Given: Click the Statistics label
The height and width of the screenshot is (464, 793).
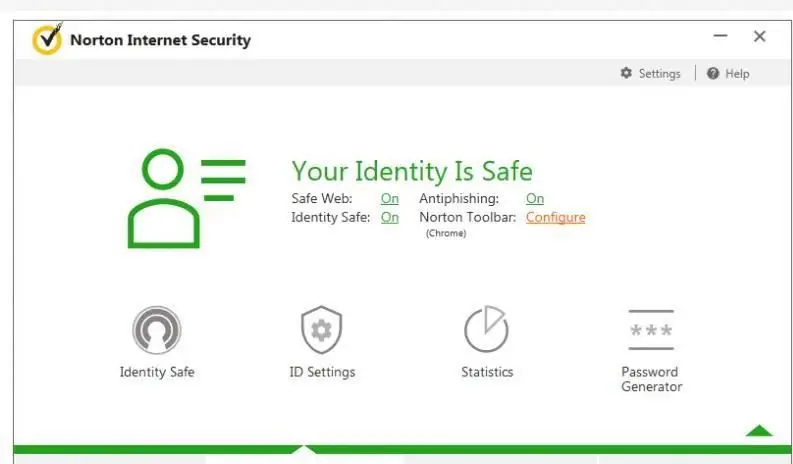Looking at the screenshot, I should tap(487, 372).
